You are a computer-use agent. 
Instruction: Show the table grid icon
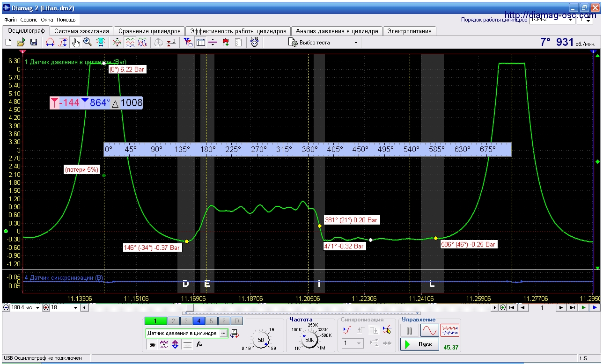[201, 43]
